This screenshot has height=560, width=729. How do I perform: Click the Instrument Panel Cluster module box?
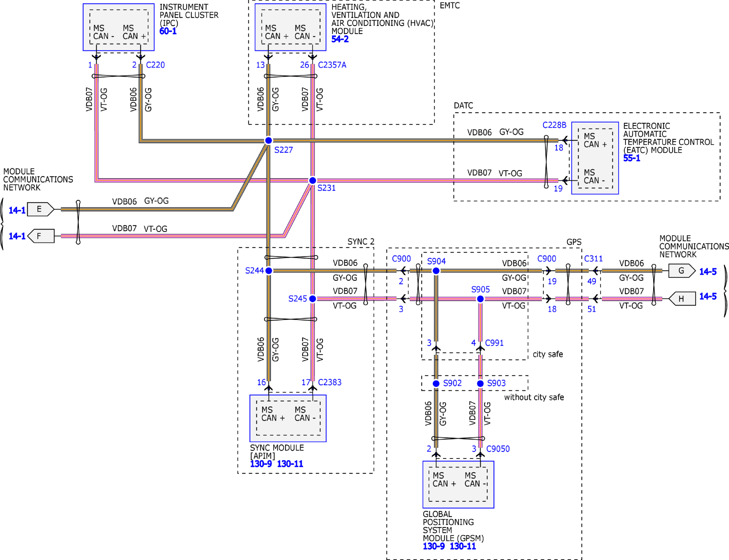click(x=118, y=27)
